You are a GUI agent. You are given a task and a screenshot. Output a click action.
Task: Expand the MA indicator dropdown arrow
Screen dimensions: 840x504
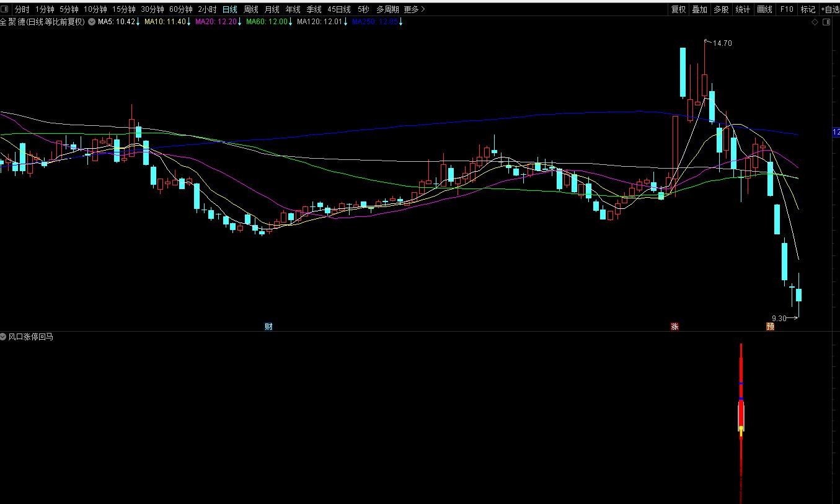[x=92, y=22]
